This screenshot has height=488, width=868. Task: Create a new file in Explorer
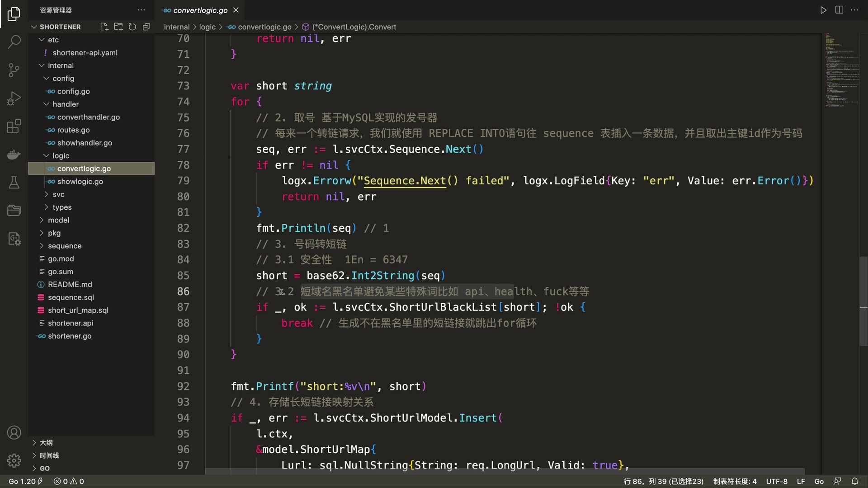(104, 27)
